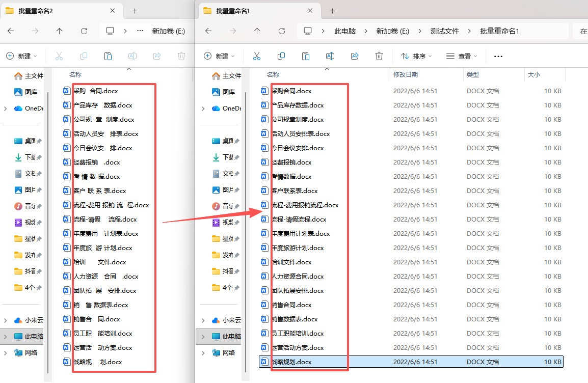Sort by 修改日期 column header
This screenshot has width=588, height=383.
point(426,74)
